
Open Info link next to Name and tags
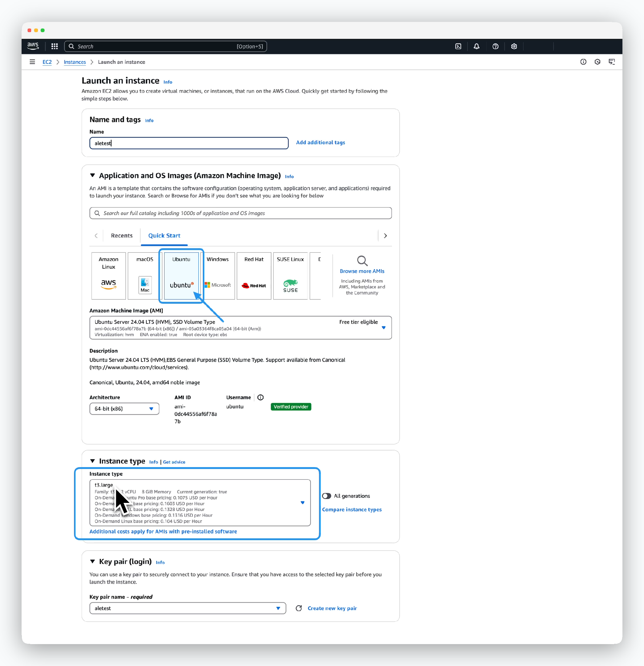click(149, 120)
